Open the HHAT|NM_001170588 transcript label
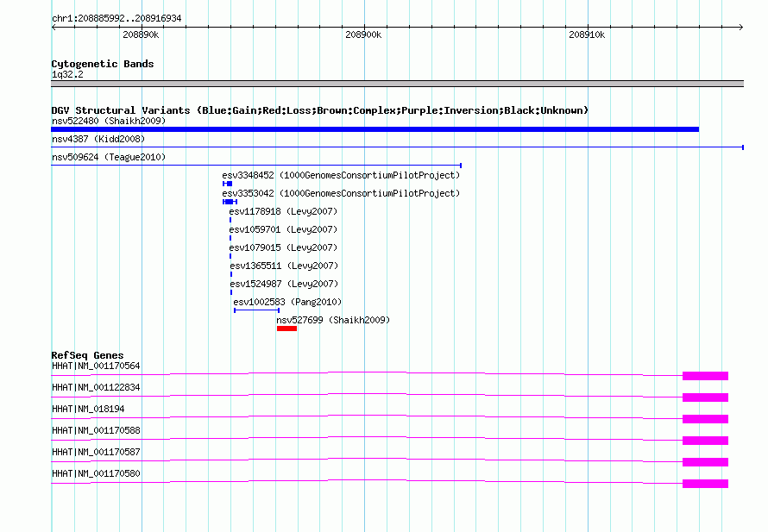 (x=96, y=431)
